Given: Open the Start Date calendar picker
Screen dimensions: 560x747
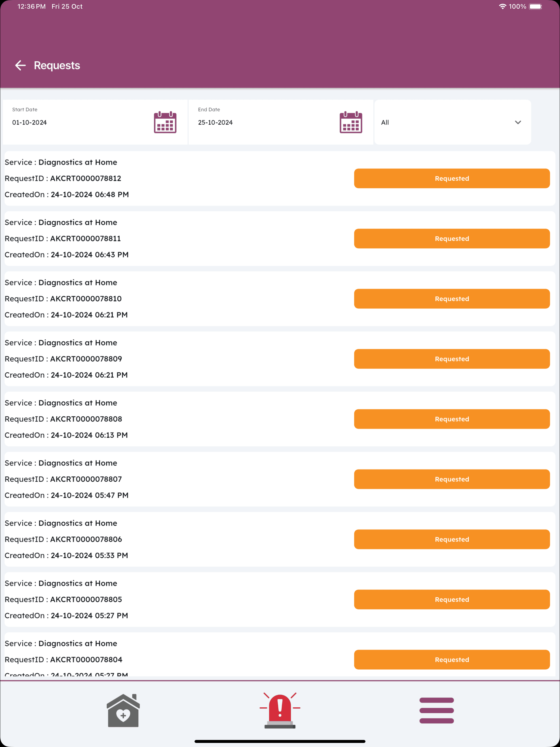Looking at the screenshot, I should point(165,122).
